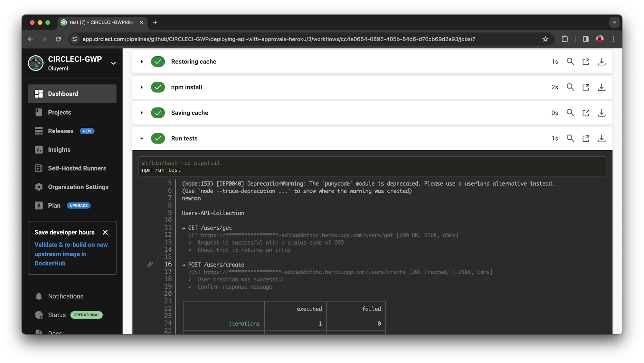Search the Run tests step output
Image resolution: width=644 pixels, height=363 pixels.
[570, 138]
